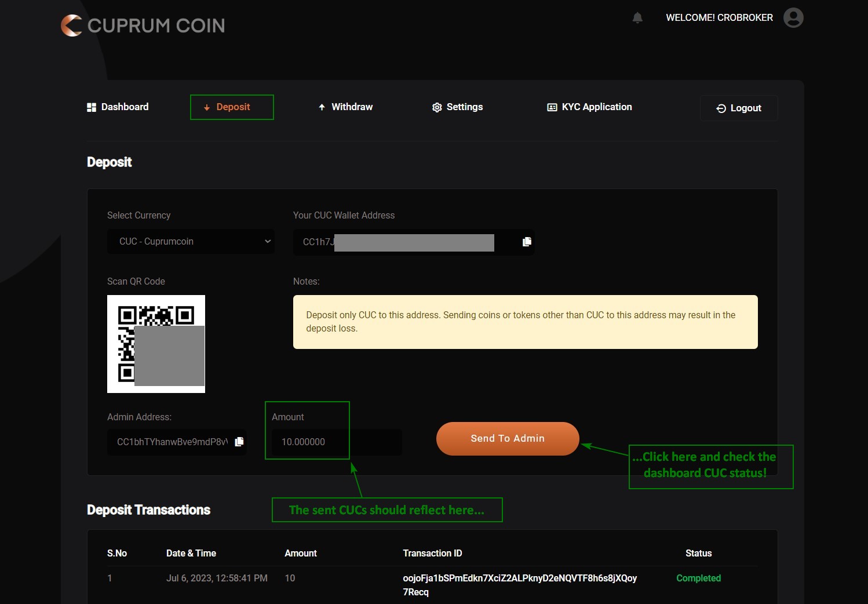The width and height of the screenshot is (868, 604).
Task: Click the KYC Application card icon
Action: [552, 107]
